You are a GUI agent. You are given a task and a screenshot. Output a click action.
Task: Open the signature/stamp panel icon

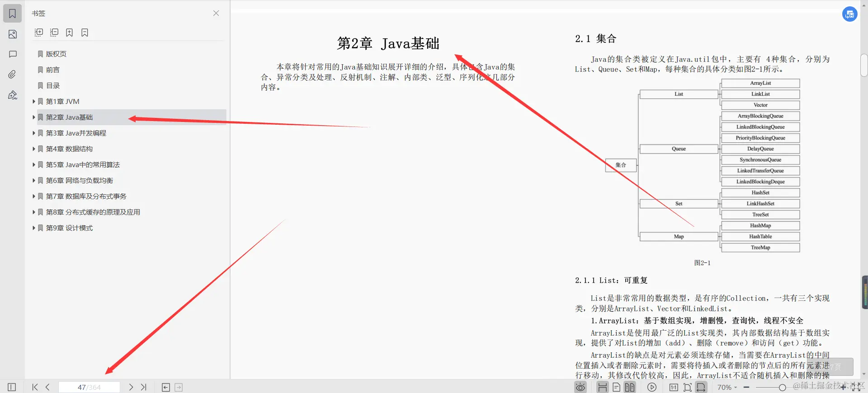13,95
